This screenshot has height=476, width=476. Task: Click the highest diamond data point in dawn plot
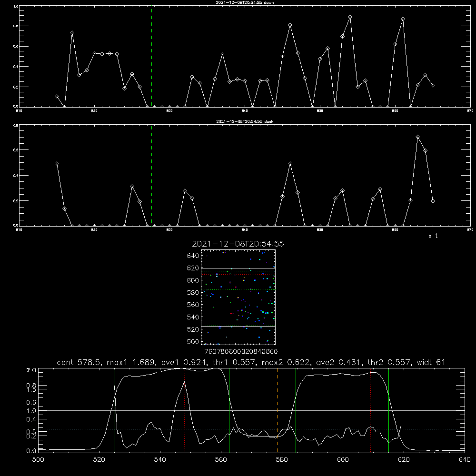pyautogui.click(x=350, y=17)
